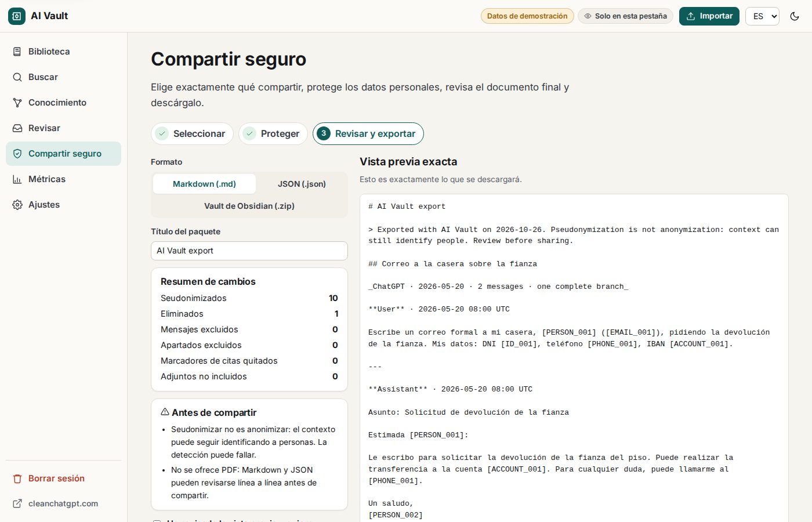Go back to the Proteger step
Screen dimensions: 812x522
[273, 133]
